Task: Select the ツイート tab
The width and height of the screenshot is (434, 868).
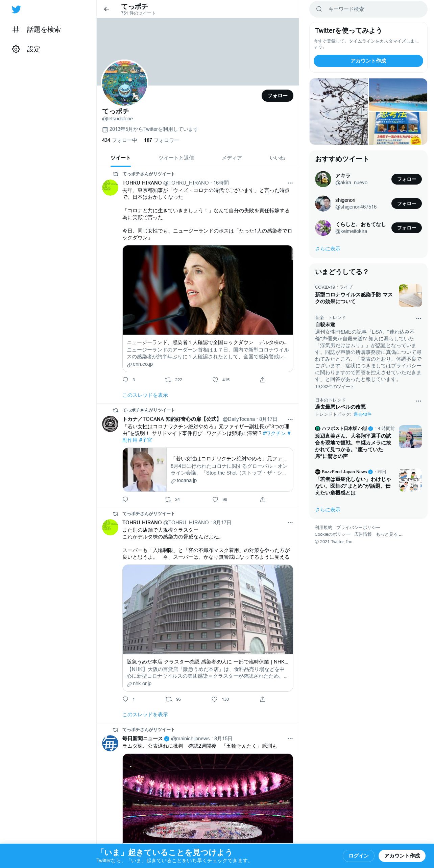Action: (120, 158)
